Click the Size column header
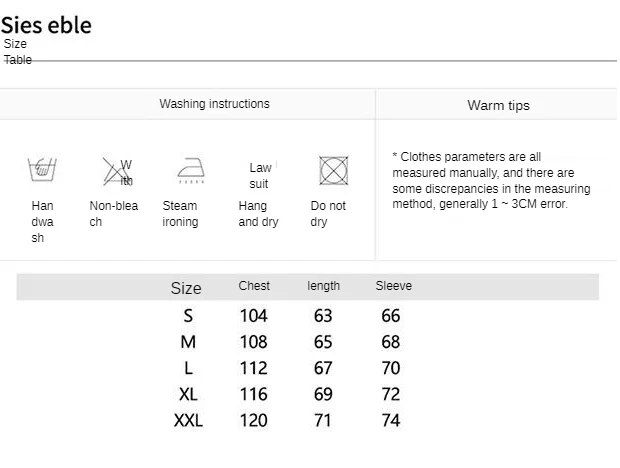The height and width of the screenshot is (468, 620). tap(186, 288)
